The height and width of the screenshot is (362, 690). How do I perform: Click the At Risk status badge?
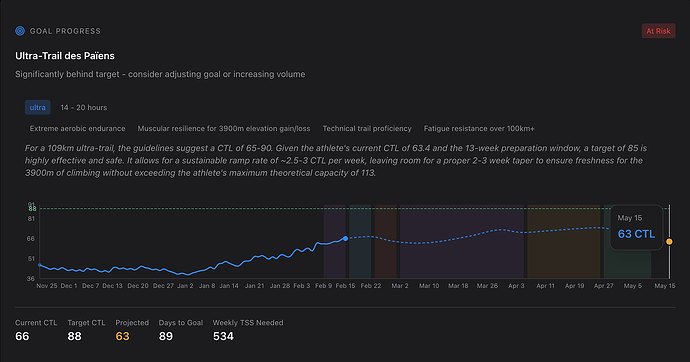tap(658, 31)
